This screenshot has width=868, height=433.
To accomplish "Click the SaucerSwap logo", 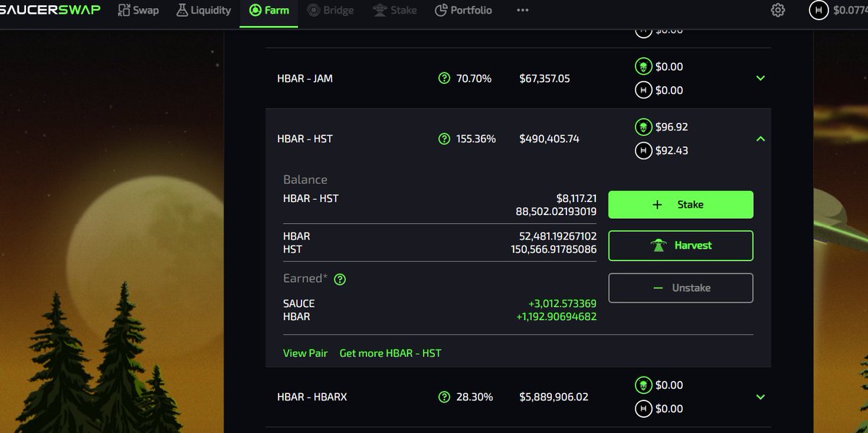I will 50,10.
